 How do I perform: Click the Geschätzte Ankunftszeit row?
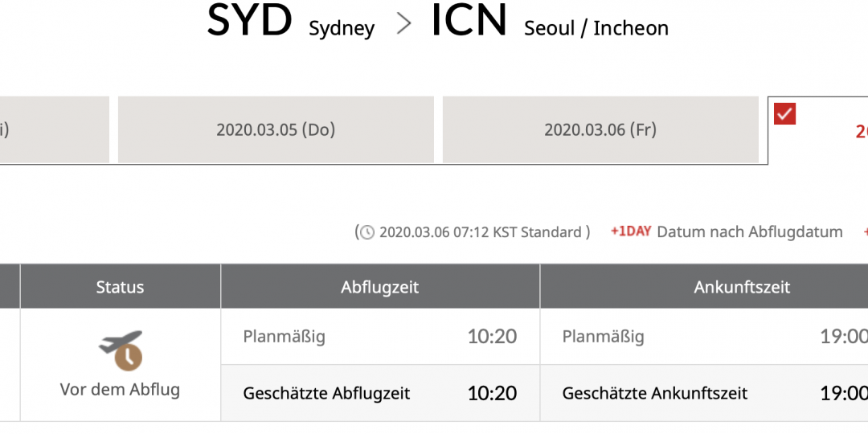pos(703,393)
